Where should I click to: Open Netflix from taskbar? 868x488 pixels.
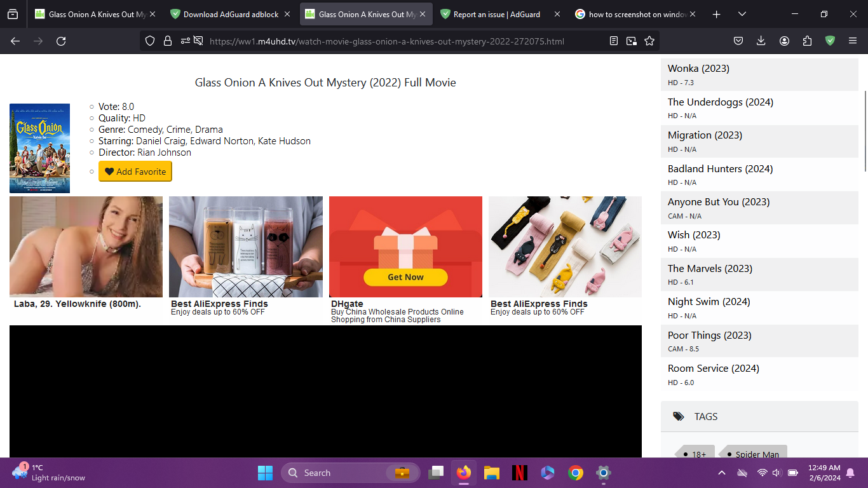pyautogui.click(x=520, y=473)
